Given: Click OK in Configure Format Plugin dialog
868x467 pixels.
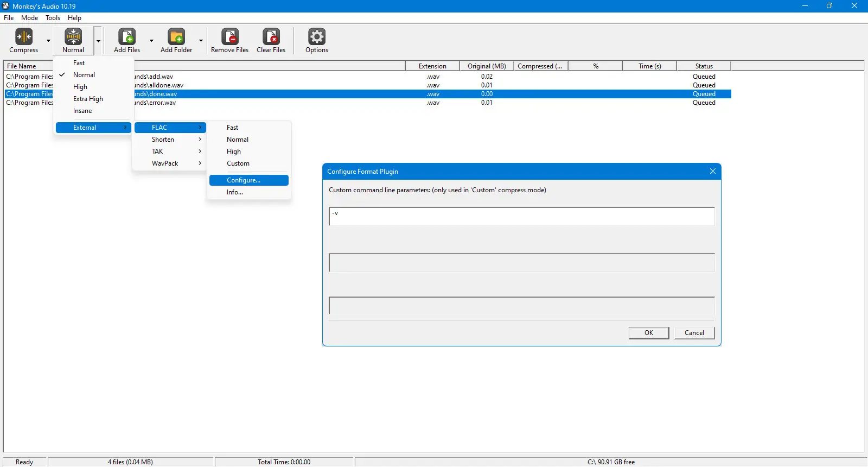Looking at the screenshot, I should pyautogui.click(x=649, y=333).
